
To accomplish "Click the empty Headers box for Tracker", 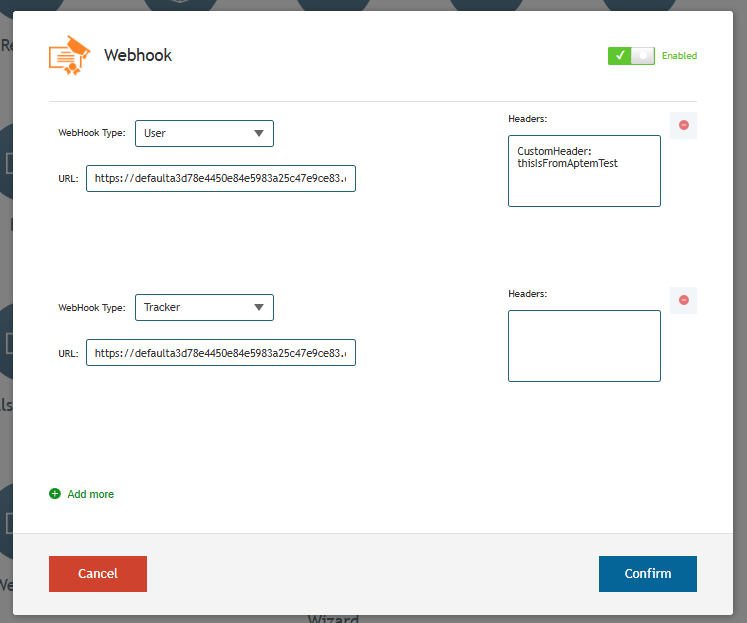I will coord(584,346).
